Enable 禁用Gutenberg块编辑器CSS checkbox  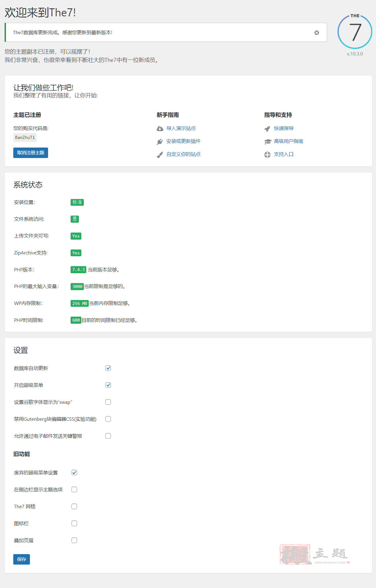click(108, 419)
